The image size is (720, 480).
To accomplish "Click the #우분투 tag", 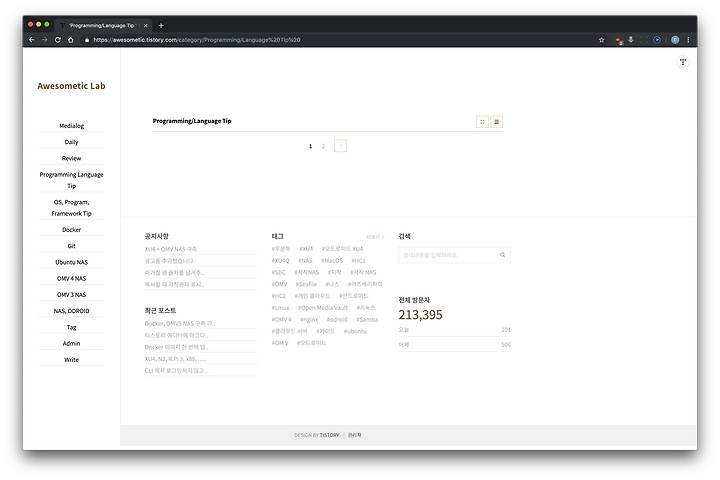I will point(281,248).
